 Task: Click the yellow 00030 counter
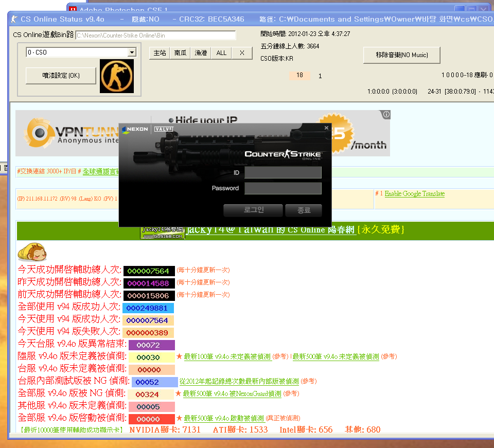[x=151, y=357]
